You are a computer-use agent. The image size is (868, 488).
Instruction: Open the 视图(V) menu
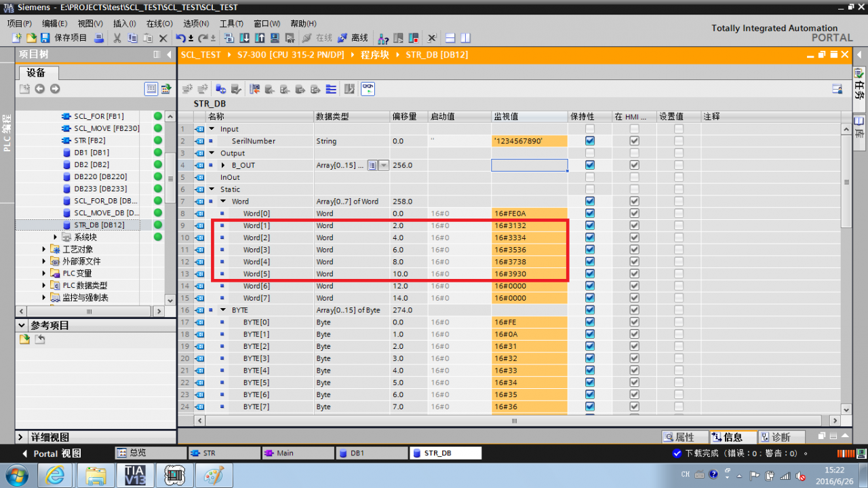pos(90,23)
